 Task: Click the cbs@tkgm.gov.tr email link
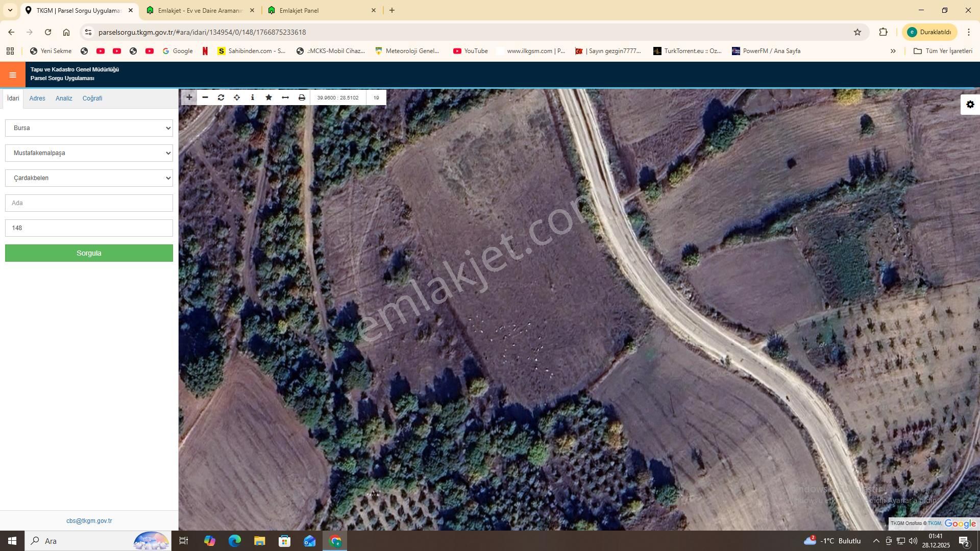89,521
